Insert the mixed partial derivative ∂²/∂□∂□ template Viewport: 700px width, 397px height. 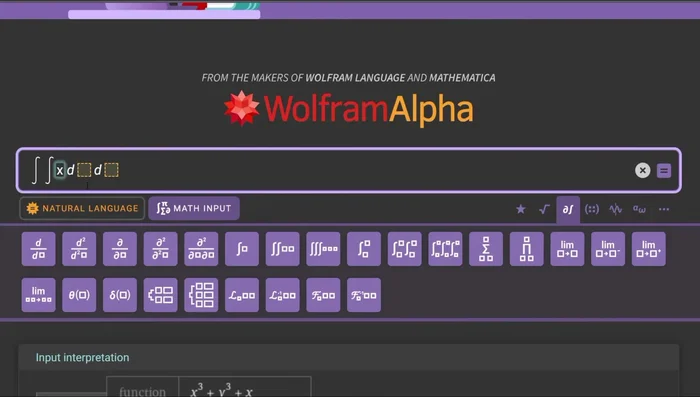pos(201,249)
